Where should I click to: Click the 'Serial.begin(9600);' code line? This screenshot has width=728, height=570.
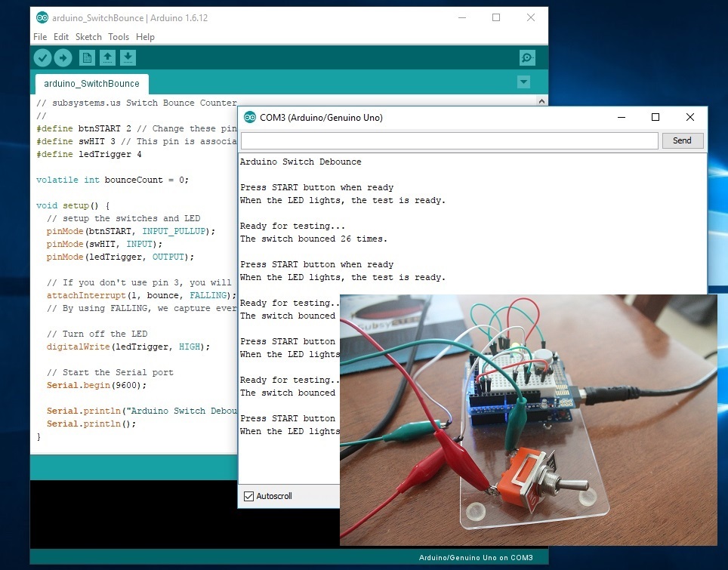[x=96, y=385]
